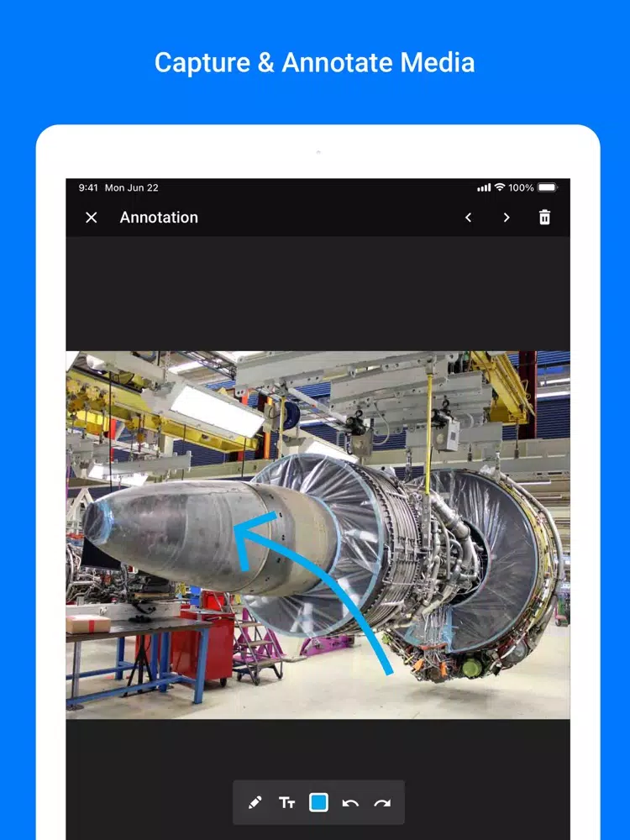
Task: Go to the next image arrow
Action: click(x=507, y=218)
